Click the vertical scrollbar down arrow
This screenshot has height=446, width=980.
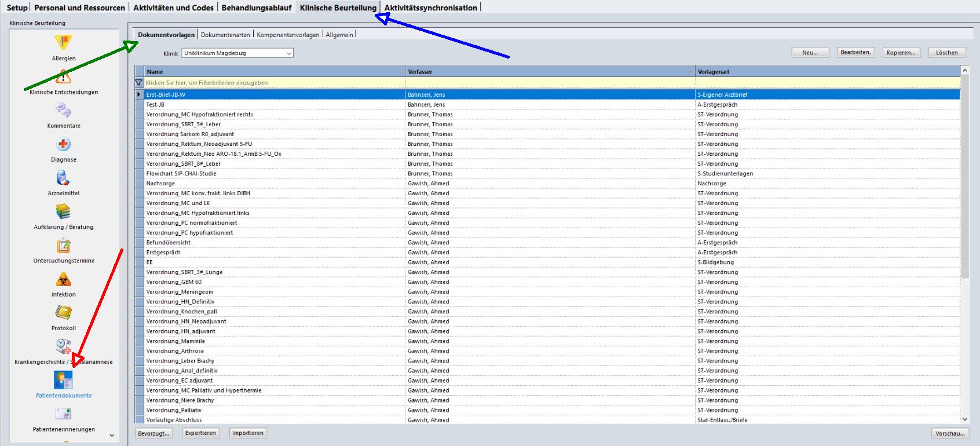(964, 419)
